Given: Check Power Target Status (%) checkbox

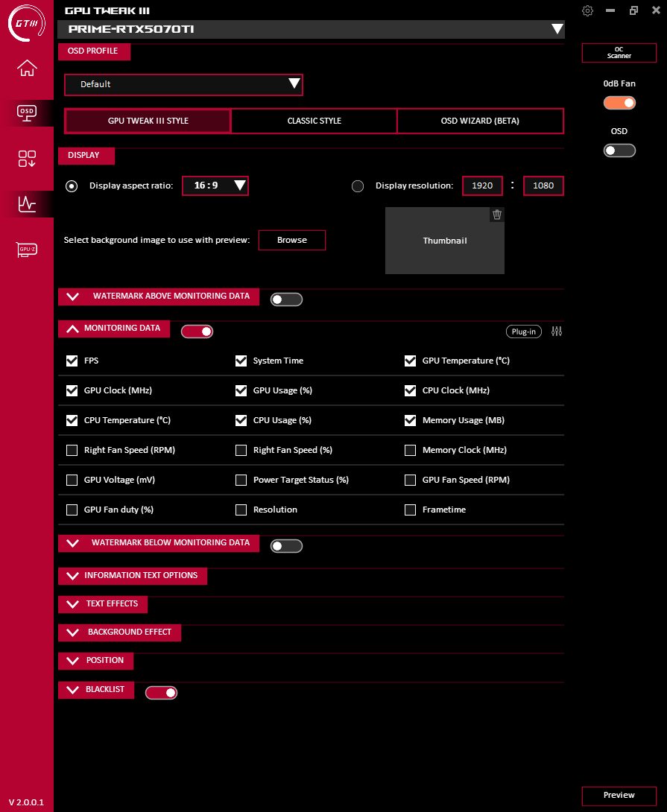Looking at the screenshot, I should (241, 480).
